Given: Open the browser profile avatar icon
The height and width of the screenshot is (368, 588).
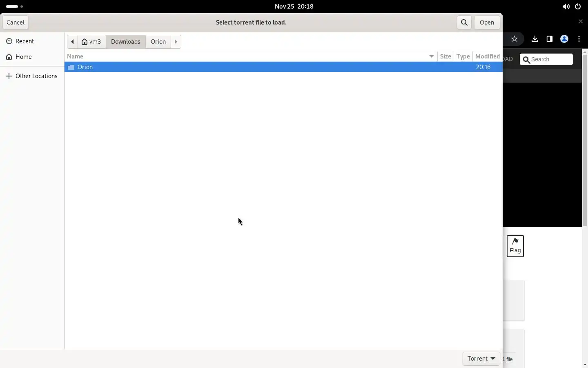Looking at the screenshot, I should pos(565,39).
